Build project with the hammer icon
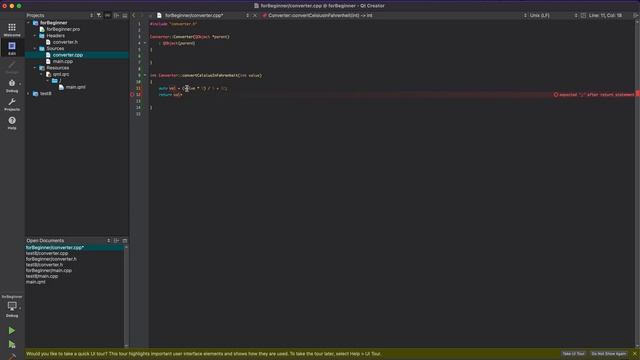The width and height of the screenshot is (640, 360). coord(12,356)
